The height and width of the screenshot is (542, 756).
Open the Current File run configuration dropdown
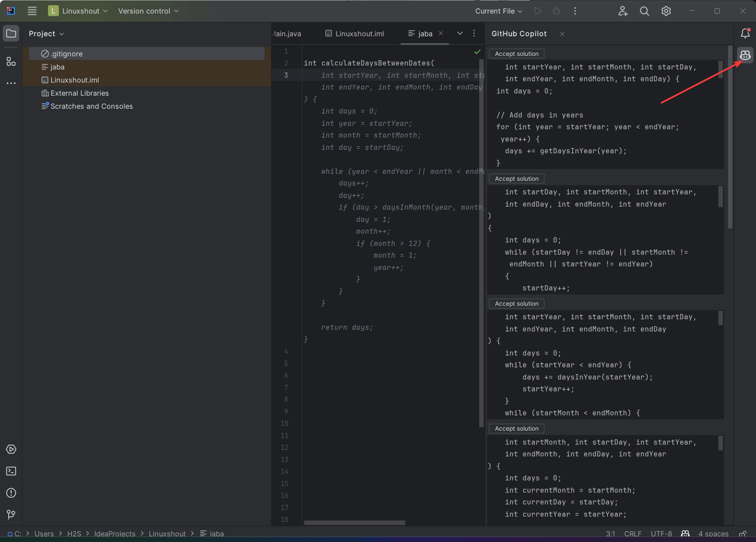click(498, 11)
